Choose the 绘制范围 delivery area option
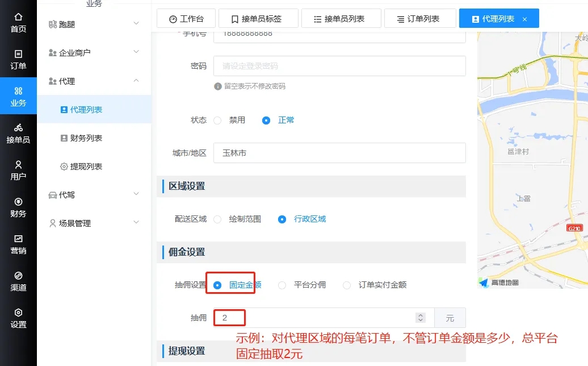This screenshot has height=366, width=588. click(x=217, y=219)
